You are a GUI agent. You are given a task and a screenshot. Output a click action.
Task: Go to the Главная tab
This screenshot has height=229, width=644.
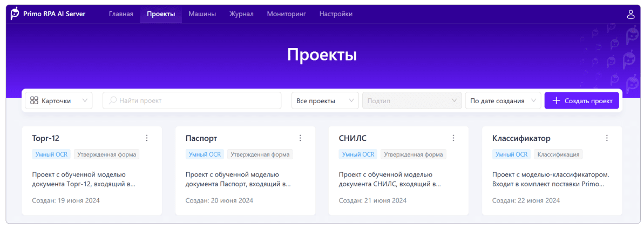pyautogui.click(x=121, y=14)
